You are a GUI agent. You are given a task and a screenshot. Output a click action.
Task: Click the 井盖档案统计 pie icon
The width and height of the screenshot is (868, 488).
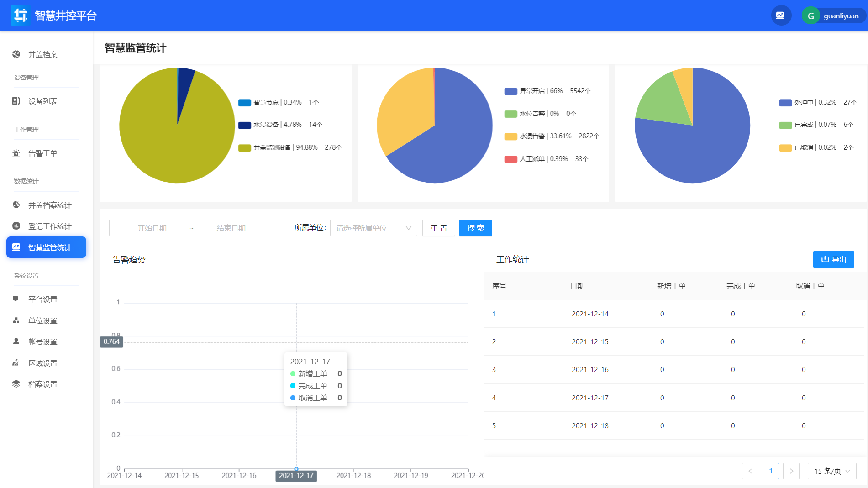[16, 205]
